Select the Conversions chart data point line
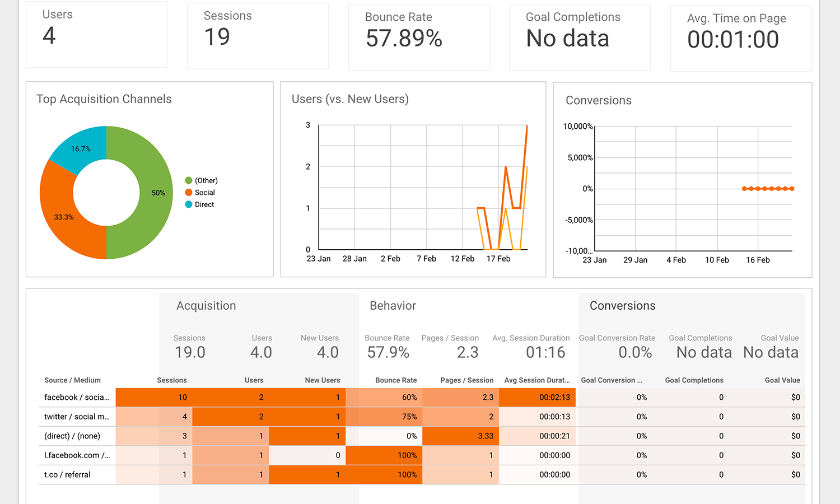The width and height of the screenshot is (840, 504). pyautogui.click(x=767, y=189)
